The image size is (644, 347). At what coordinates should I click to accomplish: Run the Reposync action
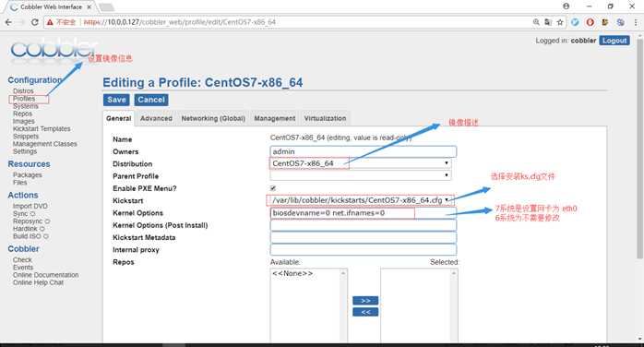coord(31,221)
